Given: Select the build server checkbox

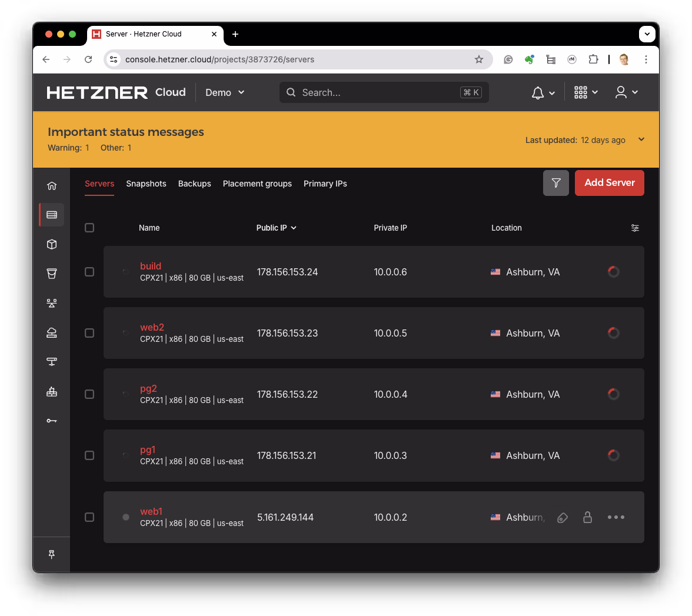Looking at the screenshot, I should 89,272.
